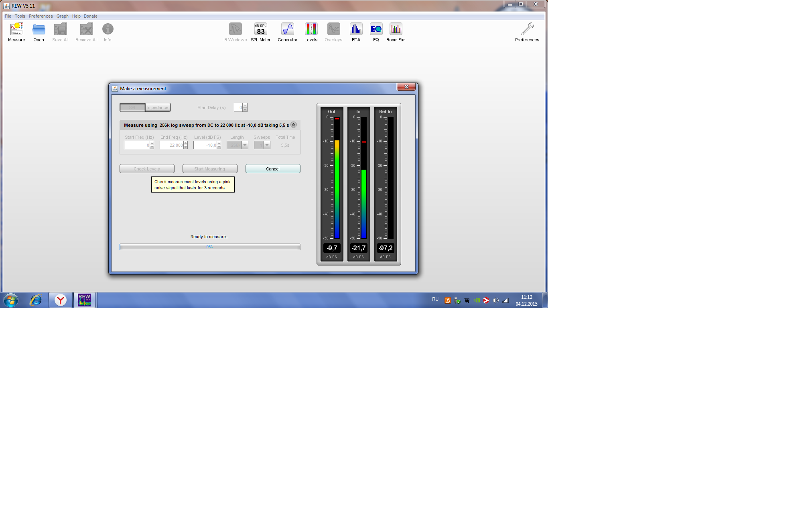The width and height of the screenshot is (812, 515).
Task: Switch measurement type to Impedance
Action: (x=158, y=107)
